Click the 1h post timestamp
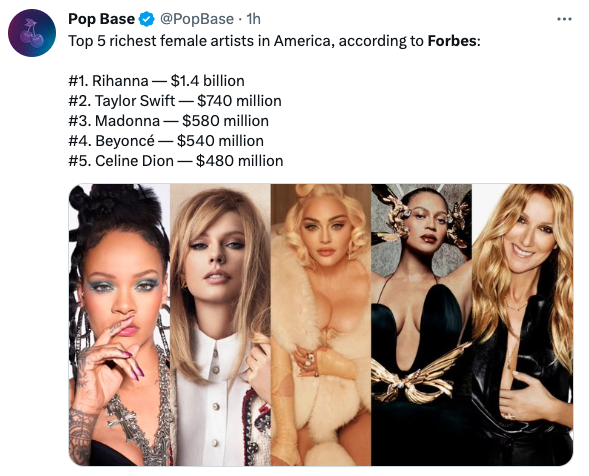Screen dimensions: 589x476 (253, 19)
